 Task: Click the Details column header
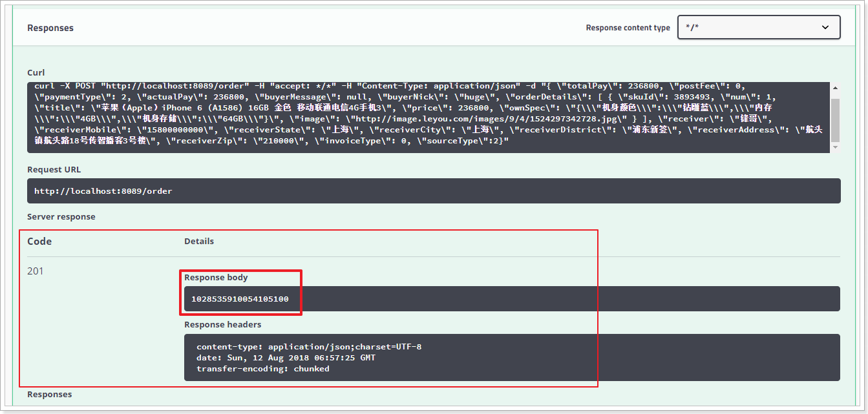pyautogui.click(x=199, y=241)
